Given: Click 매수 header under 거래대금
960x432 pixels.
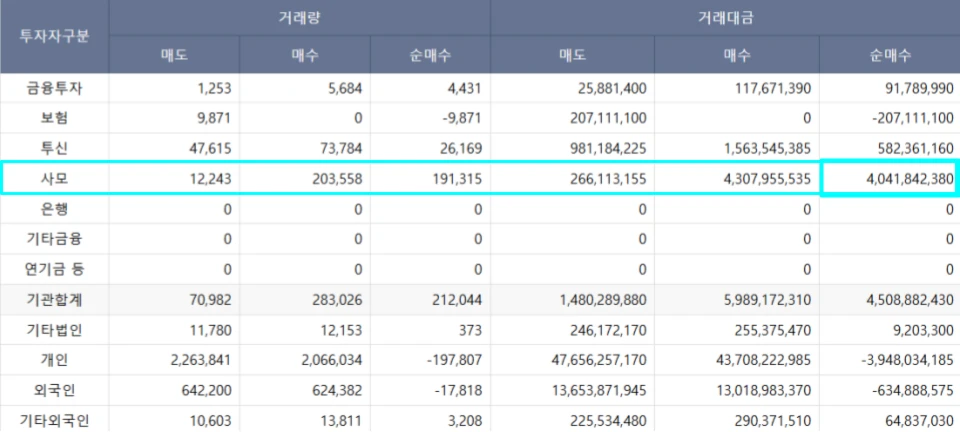Looking at the screenshot, I should click(735, 55).
